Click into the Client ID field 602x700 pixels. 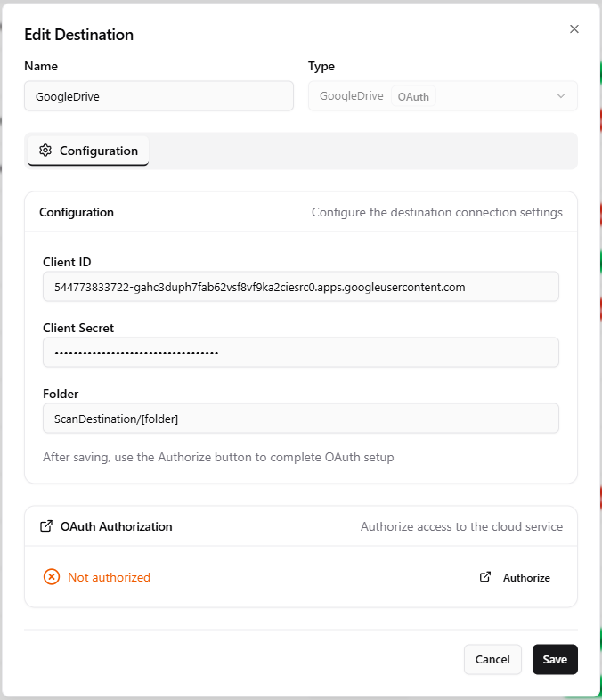(301, 287)
